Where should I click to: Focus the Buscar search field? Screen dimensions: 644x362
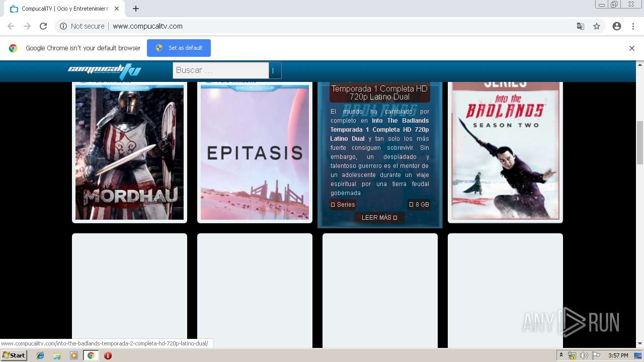(220, 70)
